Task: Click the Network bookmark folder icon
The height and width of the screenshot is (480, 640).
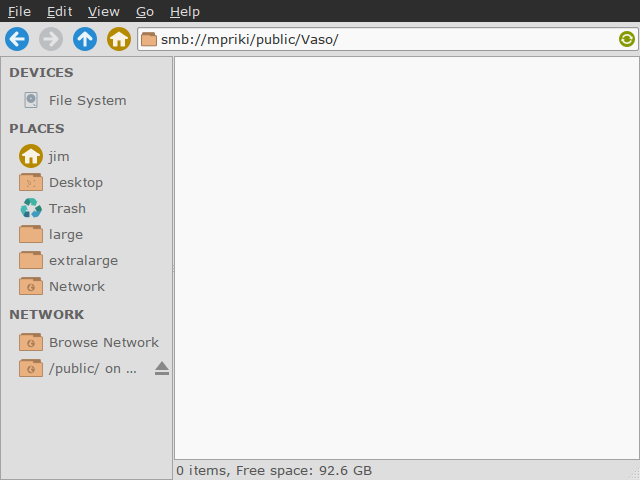Action: click(x=31, y=287)
